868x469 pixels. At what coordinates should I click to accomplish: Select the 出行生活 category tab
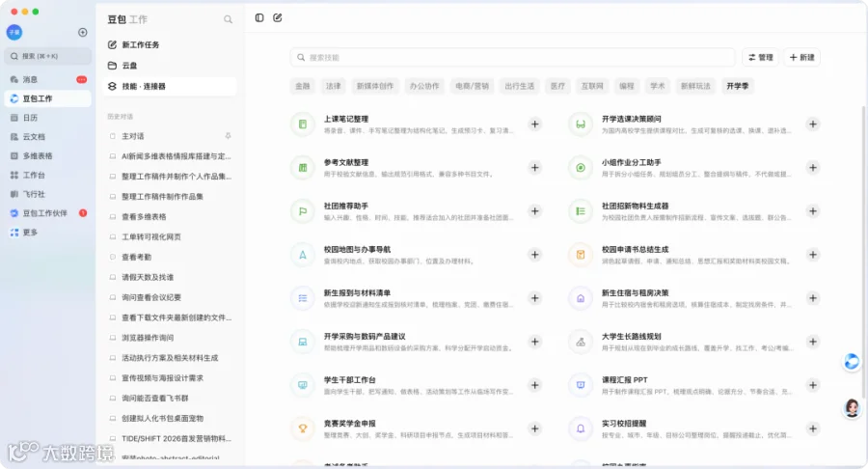click(x=519, y=86)
